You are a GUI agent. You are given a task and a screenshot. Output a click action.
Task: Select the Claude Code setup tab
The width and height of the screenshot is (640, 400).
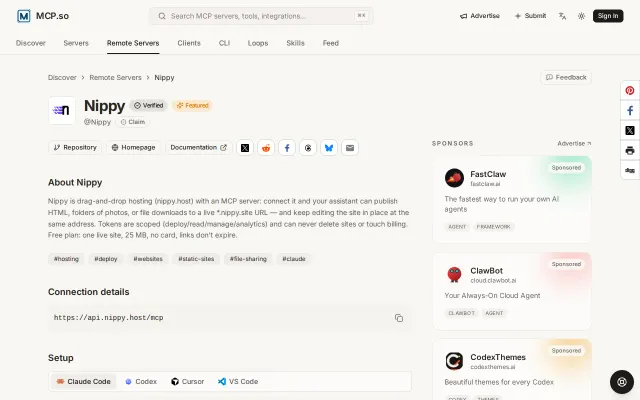[84, 382]
